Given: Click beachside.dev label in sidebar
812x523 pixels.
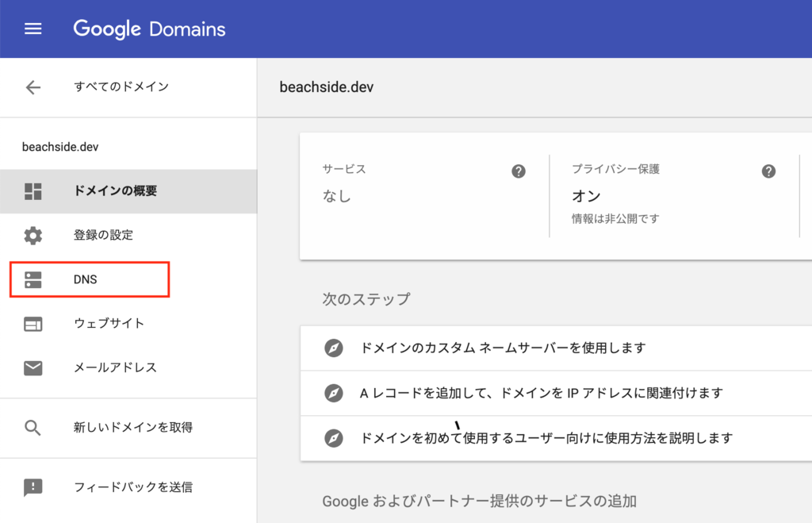Looking at the screenshot, I should click(60, 147).
